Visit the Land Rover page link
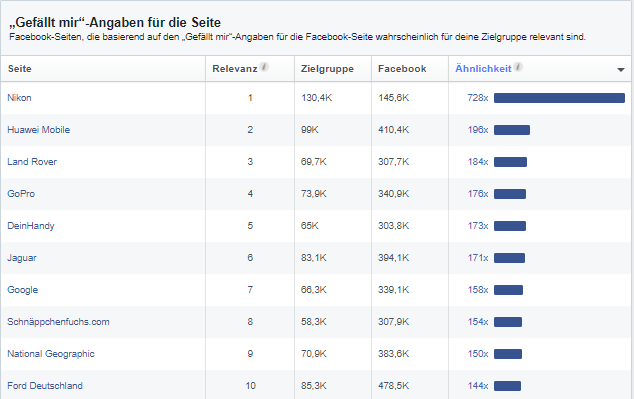634x399 pixels. point(32,162)
